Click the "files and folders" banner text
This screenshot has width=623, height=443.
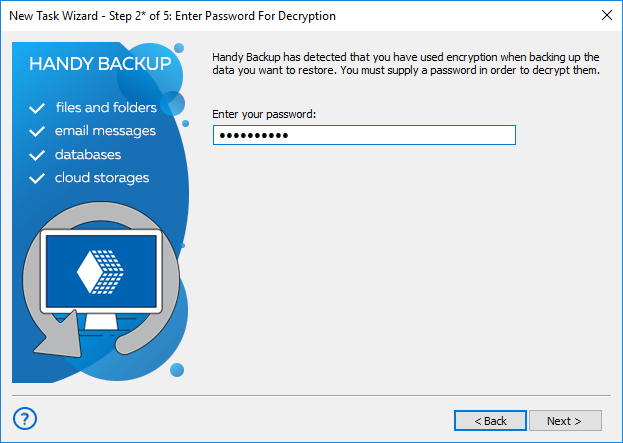tap(106, 107)
